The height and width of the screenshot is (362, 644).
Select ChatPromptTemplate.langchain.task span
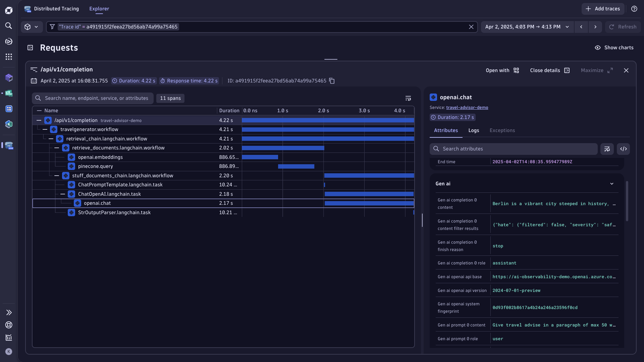pos(223,185)
